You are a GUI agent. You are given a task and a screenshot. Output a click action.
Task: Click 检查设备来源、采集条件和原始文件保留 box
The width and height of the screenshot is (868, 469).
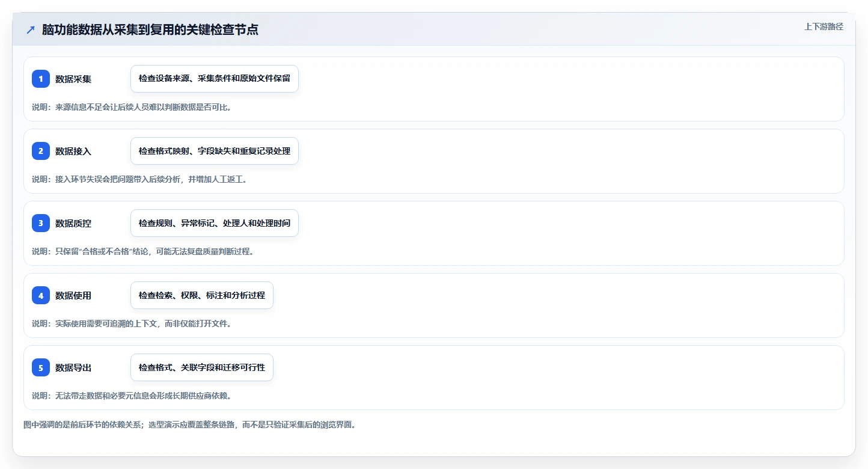coord(215,79)
